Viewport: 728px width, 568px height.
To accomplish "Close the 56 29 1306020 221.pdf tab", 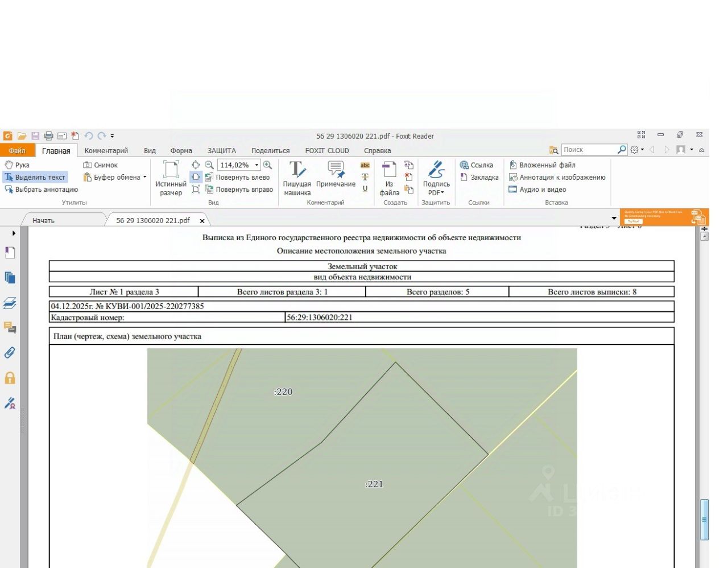I will coord(202,221).
